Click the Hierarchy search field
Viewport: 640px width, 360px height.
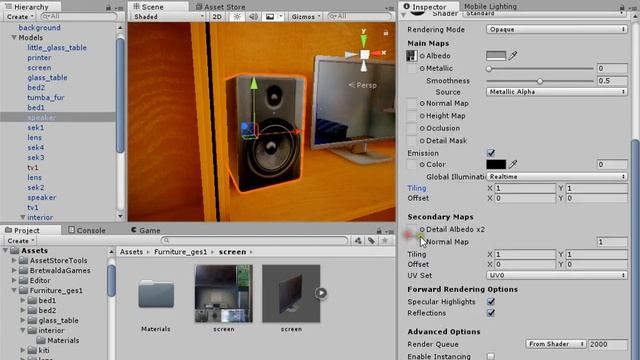(78, 16)
